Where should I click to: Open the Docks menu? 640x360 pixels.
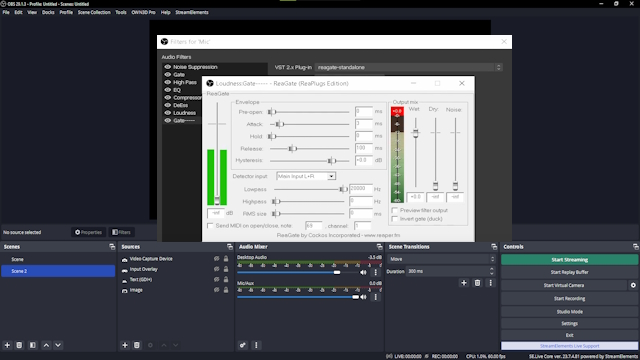coord(48,12)
